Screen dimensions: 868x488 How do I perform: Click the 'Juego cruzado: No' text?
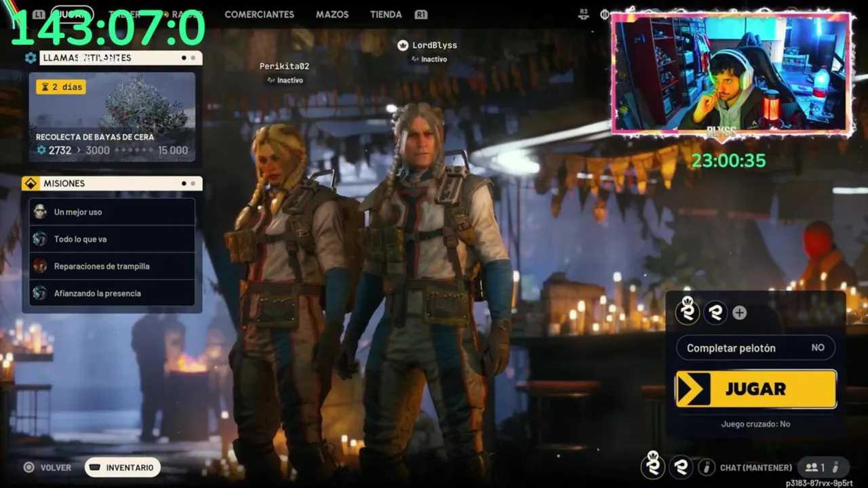[755, 424]
